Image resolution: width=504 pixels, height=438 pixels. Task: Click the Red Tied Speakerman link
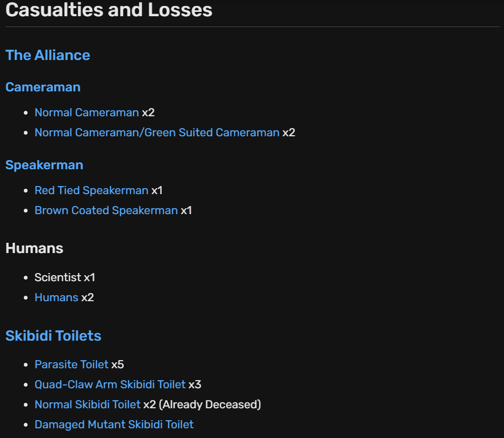(x=91, y=190)
